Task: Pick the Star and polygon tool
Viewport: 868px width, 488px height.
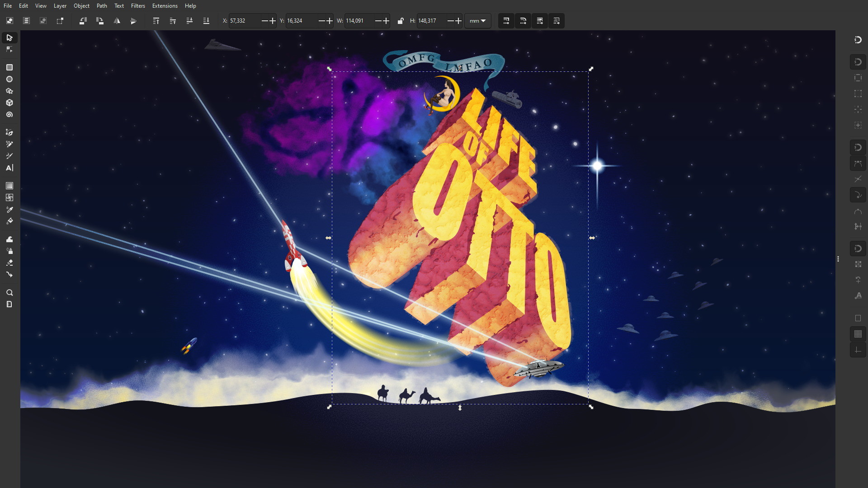Action: coord(9,91)
